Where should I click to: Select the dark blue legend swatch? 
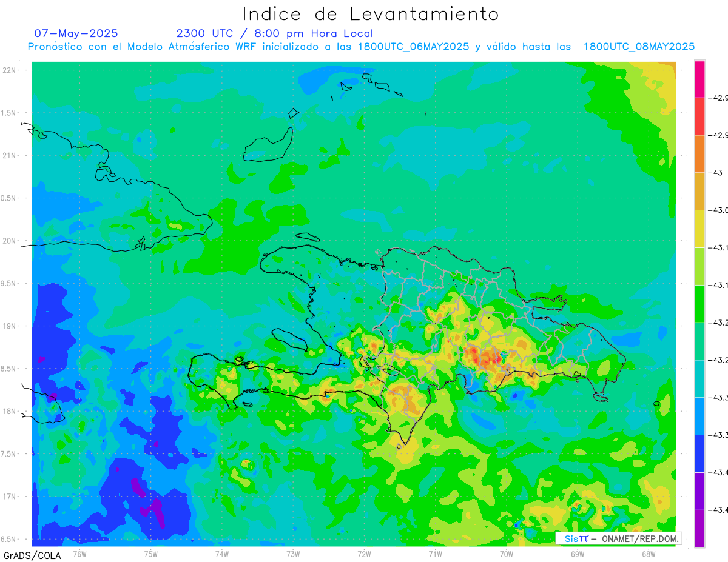(699, 453)
